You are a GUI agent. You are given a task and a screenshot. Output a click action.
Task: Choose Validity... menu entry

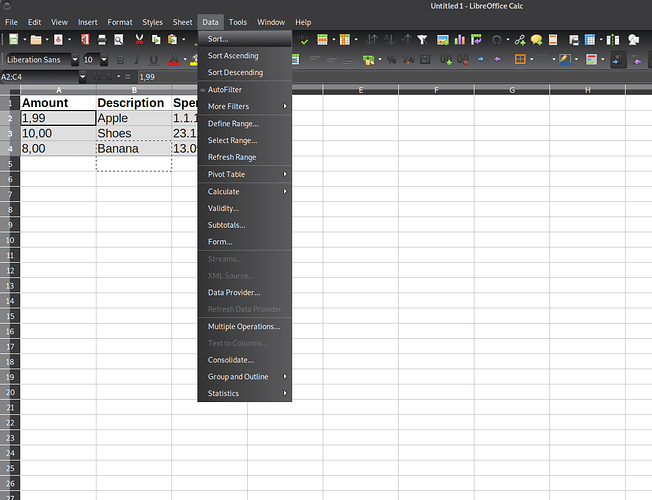pos(244,208)
